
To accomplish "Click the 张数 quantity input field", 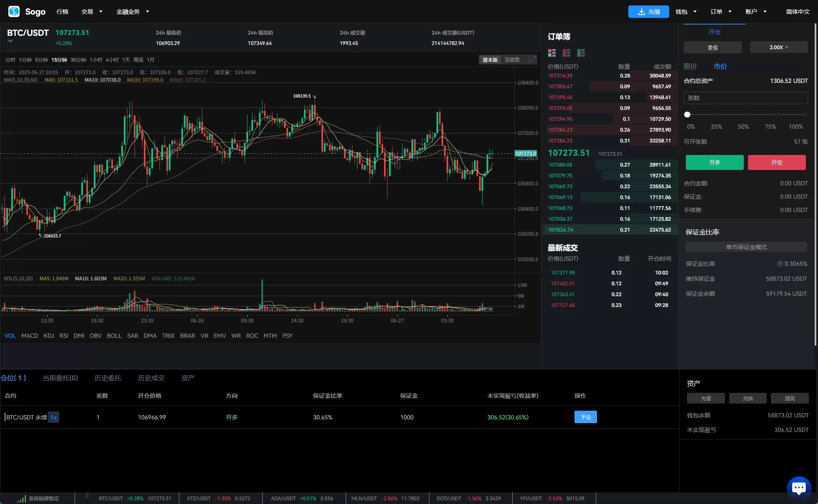I will coord(745,98).
